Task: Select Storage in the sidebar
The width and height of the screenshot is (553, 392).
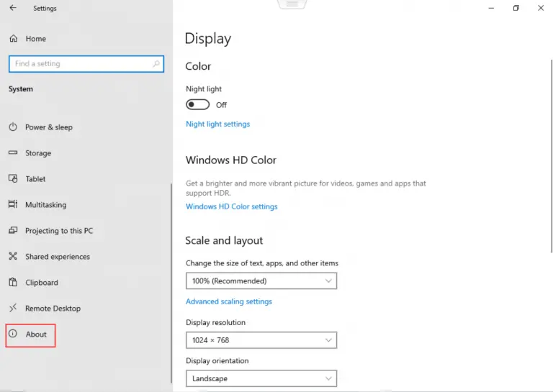Action: click(38, 153)
